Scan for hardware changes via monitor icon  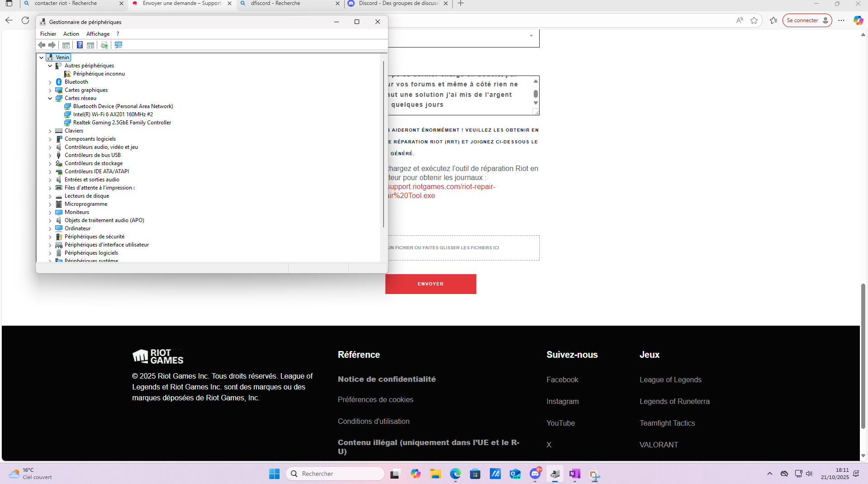119,45
